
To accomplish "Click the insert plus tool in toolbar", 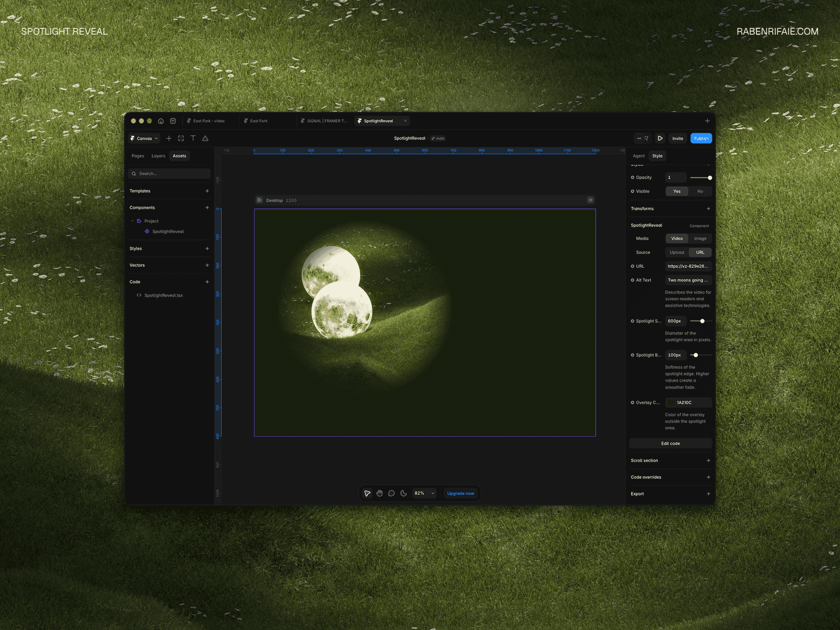I will pyautogui.click(x=169, y=139).
